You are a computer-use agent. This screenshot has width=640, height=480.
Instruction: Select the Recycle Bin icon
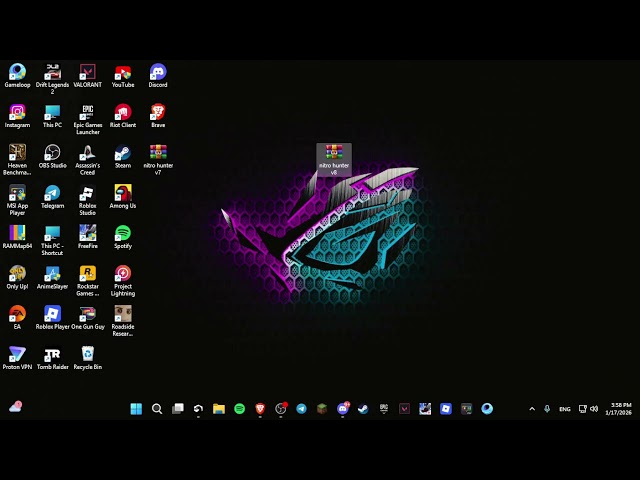[87, 358]
